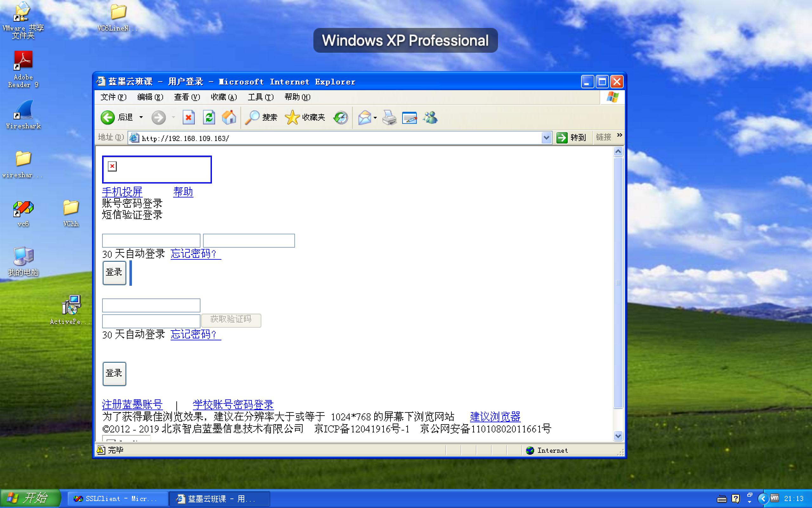Click the lower 登录 button

click(x=114, y=374)
